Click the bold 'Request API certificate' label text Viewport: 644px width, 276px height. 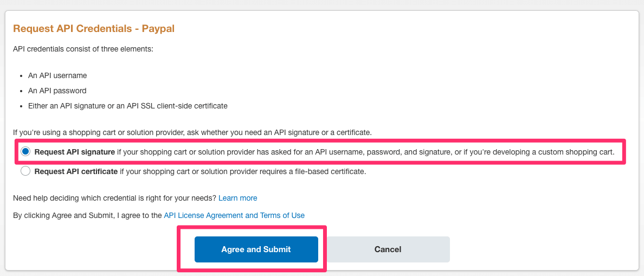click(x=76, y=171)
